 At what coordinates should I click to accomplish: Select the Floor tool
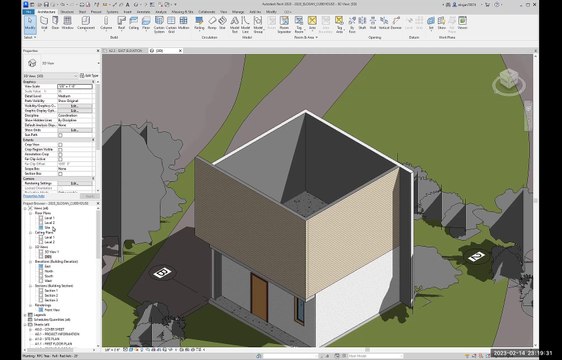click(x=146, y=23)
